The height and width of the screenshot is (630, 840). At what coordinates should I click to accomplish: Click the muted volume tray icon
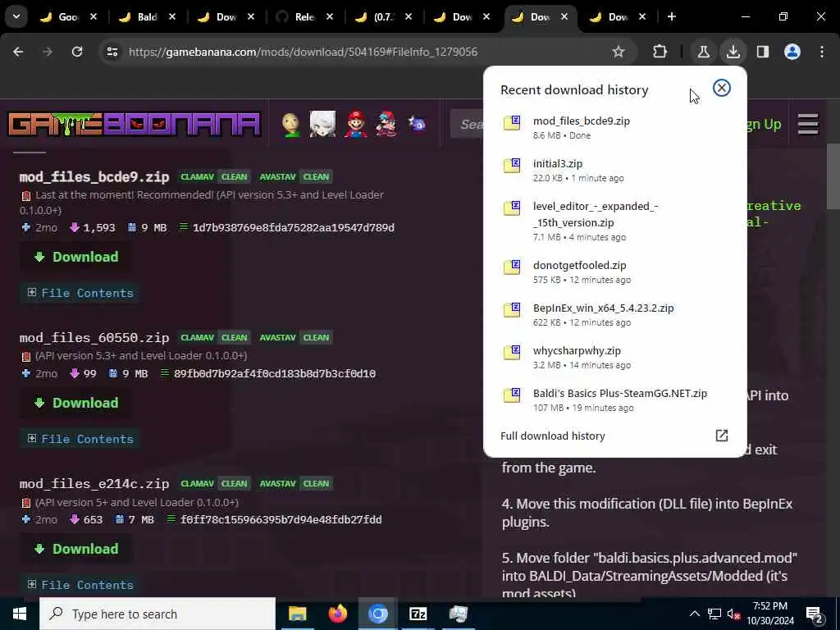point(733,614)
